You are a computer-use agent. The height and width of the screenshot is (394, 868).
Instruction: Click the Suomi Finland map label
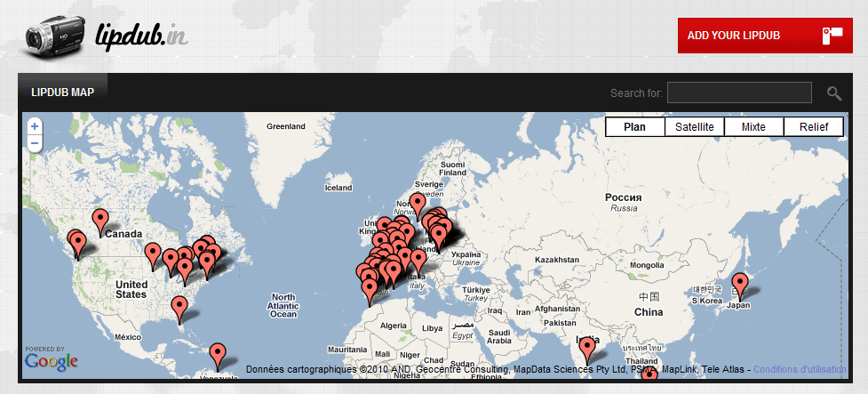pos(453,168)
